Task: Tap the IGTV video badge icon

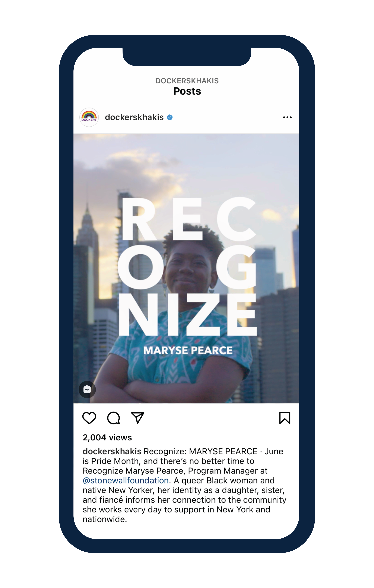Action: 87,389
